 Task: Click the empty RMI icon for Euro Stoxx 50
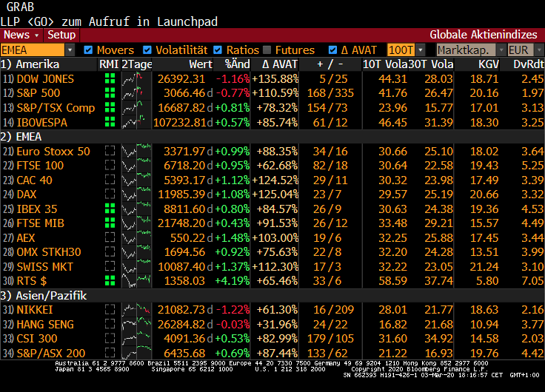click(x=110, y=151)
